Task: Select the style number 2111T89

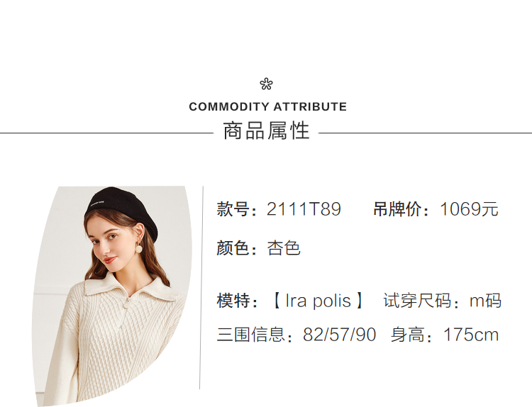Action: pos(304,208)
